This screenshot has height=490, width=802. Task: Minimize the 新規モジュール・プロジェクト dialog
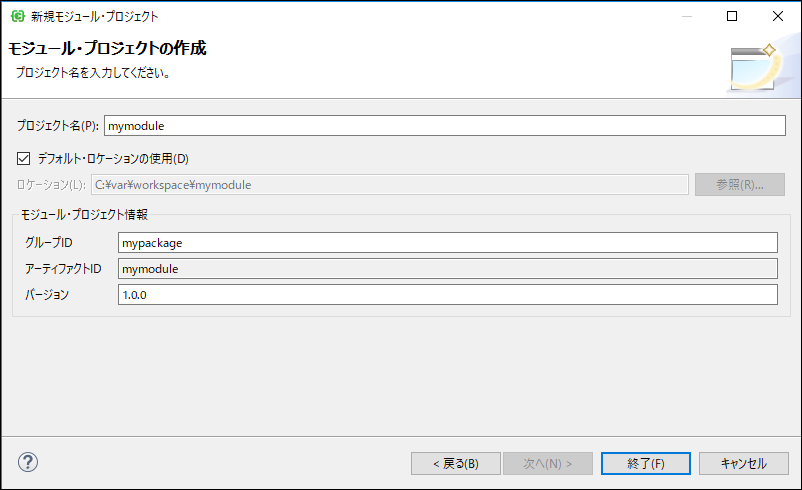[685, 16]
